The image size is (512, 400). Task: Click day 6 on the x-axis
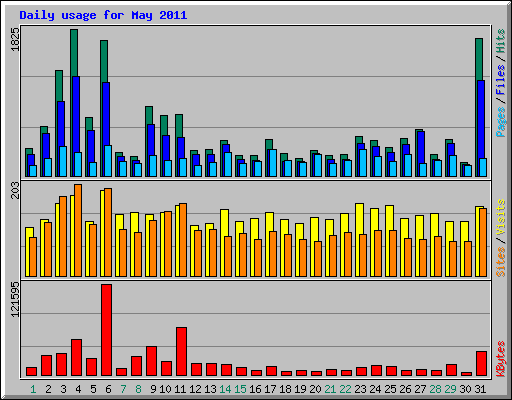(x=108, y=389)
